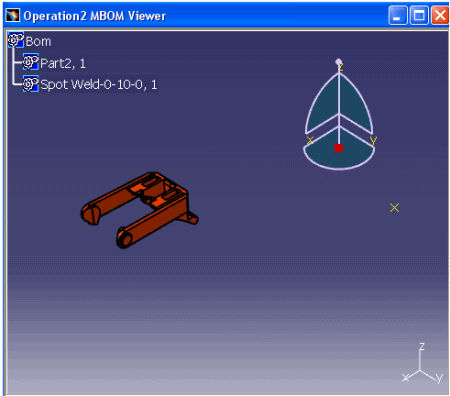Close the Operation2 MBOM Viewer window
Screen dimensions: 450x396
click(440, 15)
